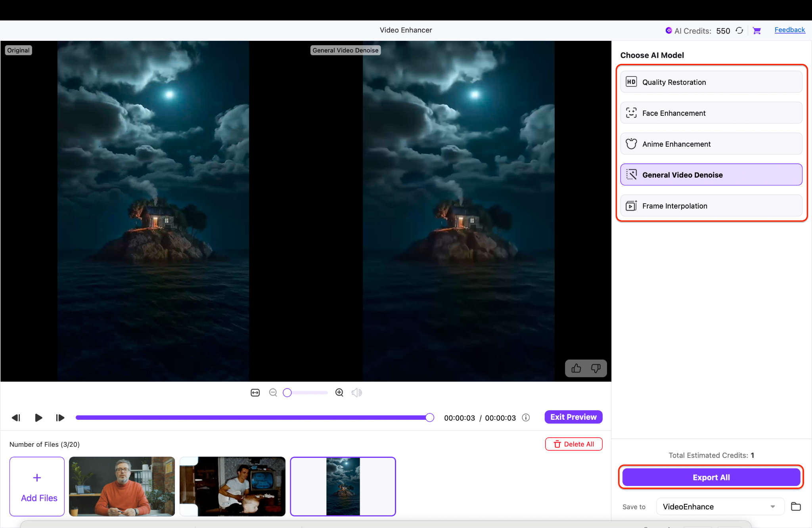Select the Face Enhancement model
The width and height of the screenshot is (812, 528).
pos(711,113)
